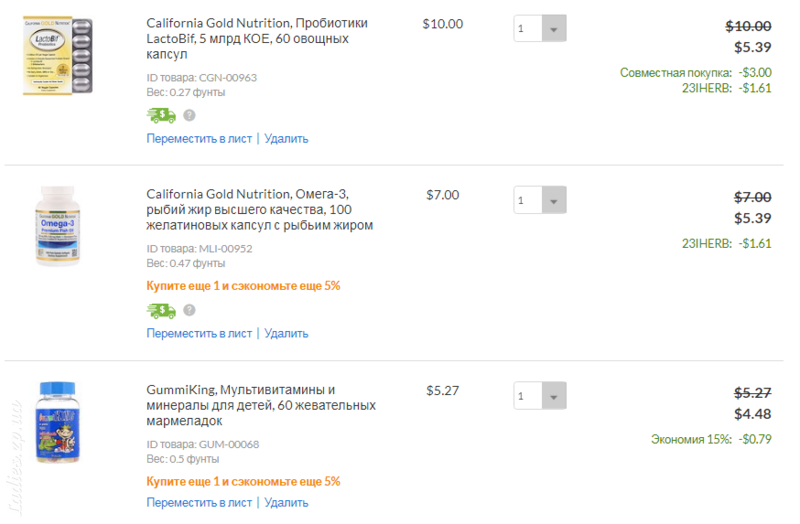Remove LactoBif probiotics via Удалить
The width and height of the screenshot is (800, 524).
286,139
